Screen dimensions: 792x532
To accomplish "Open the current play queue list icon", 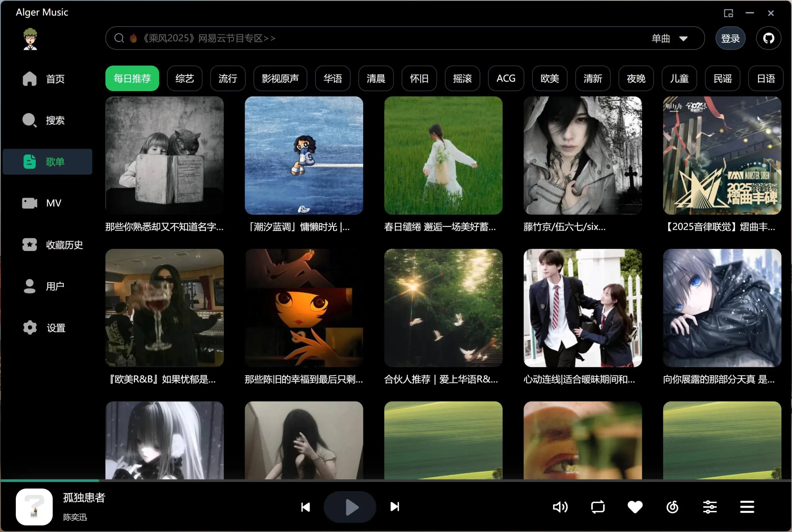I will pyautogui.click(x=747, y=507).
